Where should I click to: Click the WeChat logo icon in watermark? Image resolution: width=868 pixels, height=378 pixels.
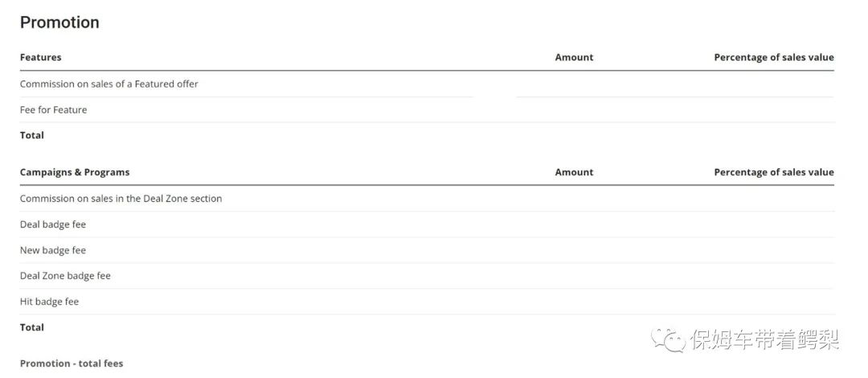[x=669, y=339]
